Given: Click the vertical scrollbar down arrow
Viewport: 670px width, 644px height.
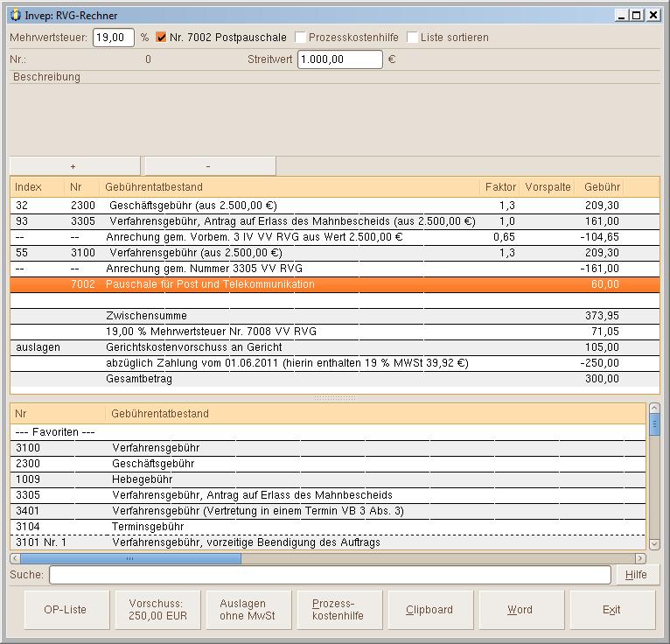Looking at the screenshot, I should click(x=654, y=544).
